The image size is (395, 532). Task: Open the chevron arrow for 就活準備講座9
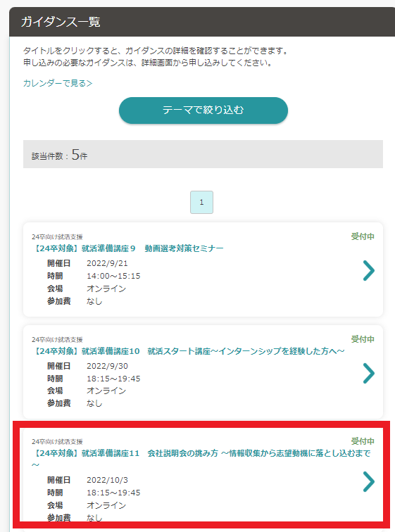tap(369, 270)
